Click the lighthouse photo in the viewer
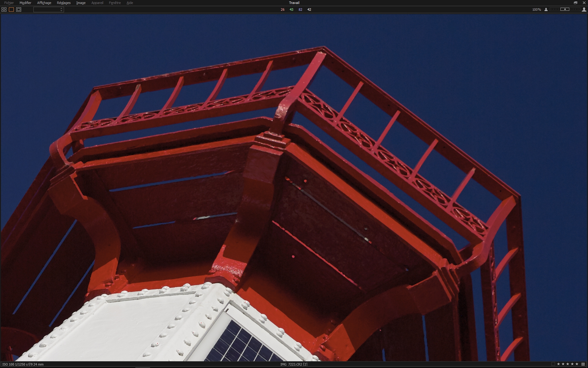 pos(294,188)
